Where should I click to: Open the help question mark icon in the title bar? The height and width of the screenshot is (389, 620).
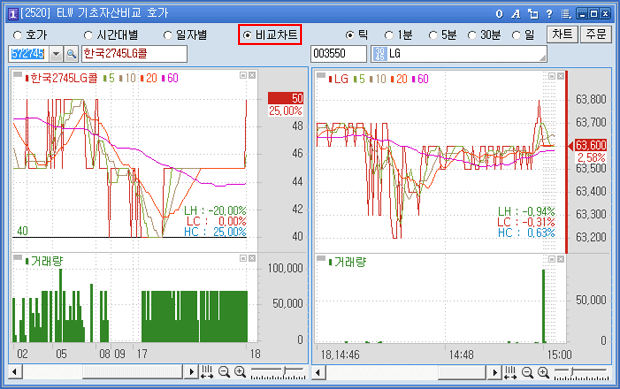549,14
